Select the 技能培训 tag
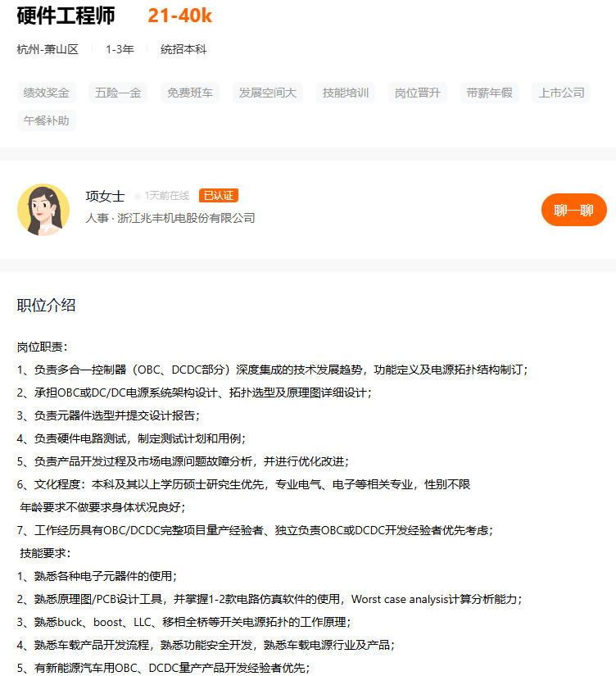Image resolution: width=616 pixels, height=676 pixels. [x=346, y=93]
